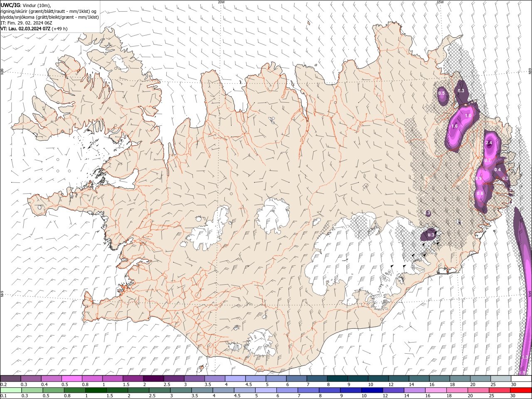Screen dimensions: 532x399
Task: Select the 12 swatch in upper legend row
Action: [x=399, y=379]
